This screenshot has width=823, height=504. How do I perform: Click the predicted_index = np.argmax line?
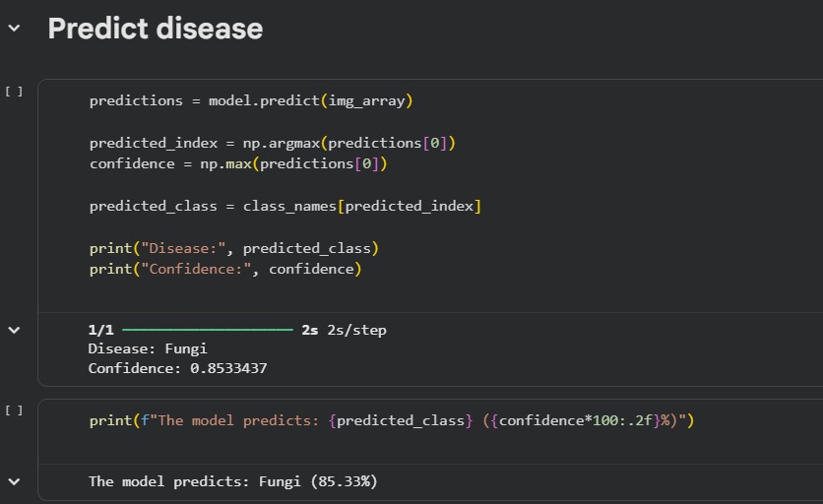[x=273, y=143]
